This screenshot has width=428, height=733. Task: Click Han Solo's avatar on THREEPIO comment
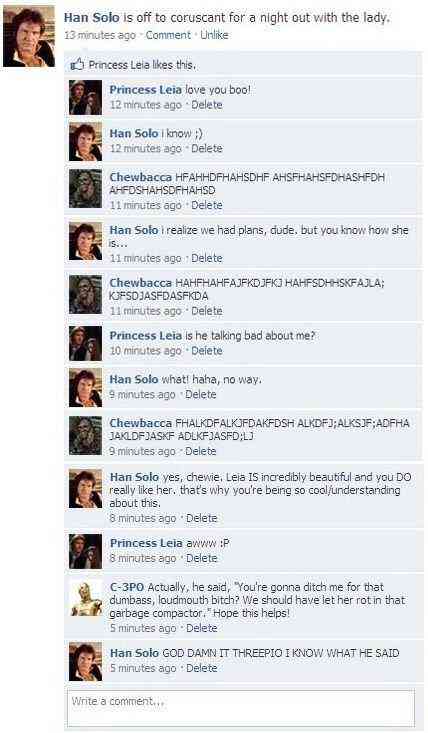[86, 662]
